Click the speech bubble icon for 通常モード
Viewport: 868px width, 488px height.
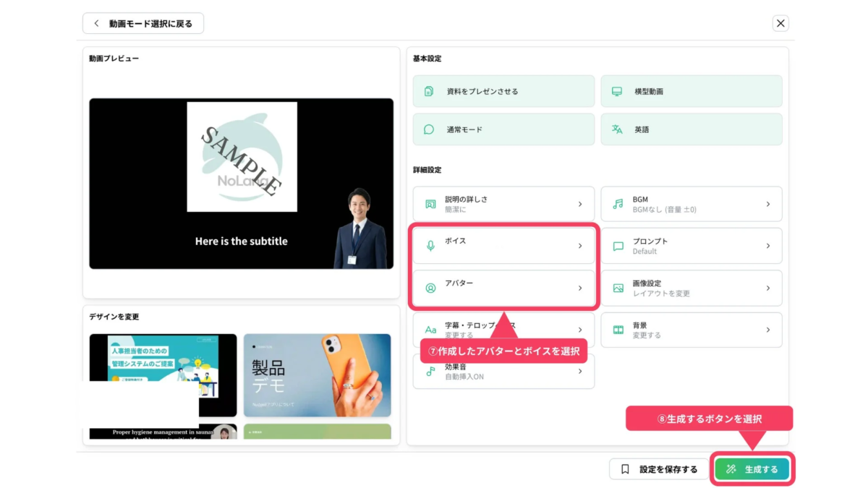(429, 129)
